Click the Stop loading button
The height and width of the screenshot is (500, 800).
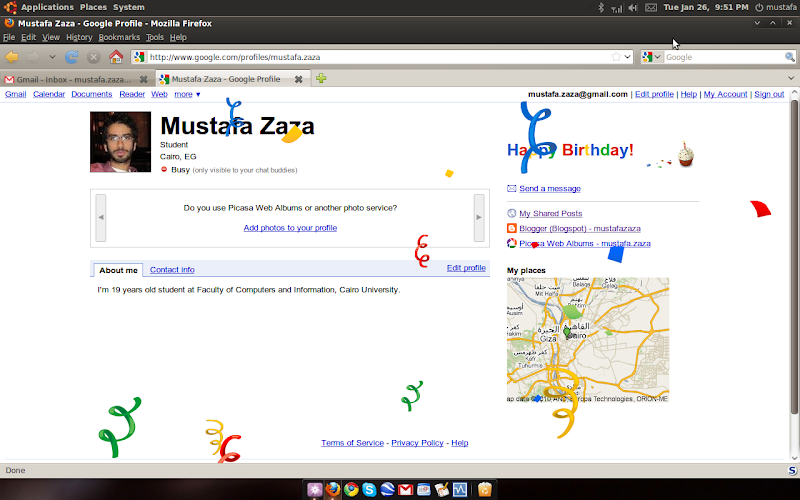click(93, 57)
